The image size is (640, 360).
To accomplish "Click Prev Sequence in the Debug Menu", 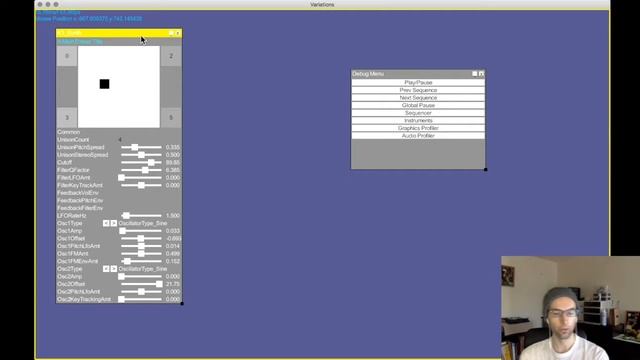I will [x=418, y=90].
